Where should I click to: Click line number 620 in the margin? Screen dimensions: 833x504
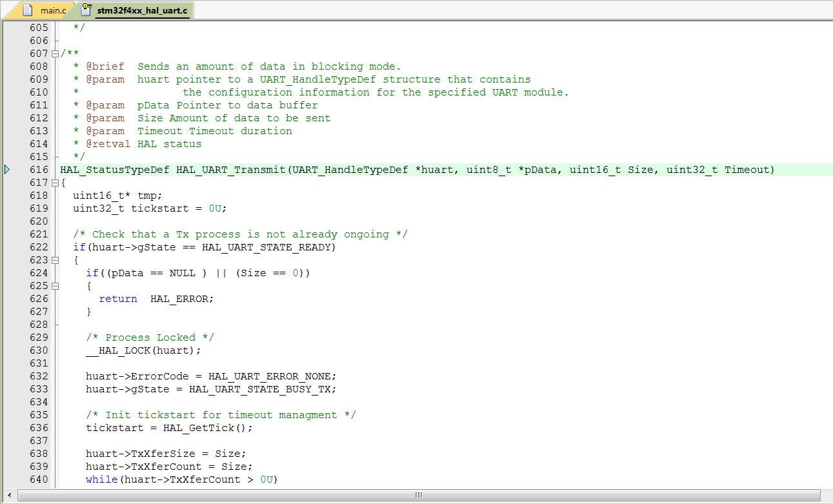(x=39, y=221)
